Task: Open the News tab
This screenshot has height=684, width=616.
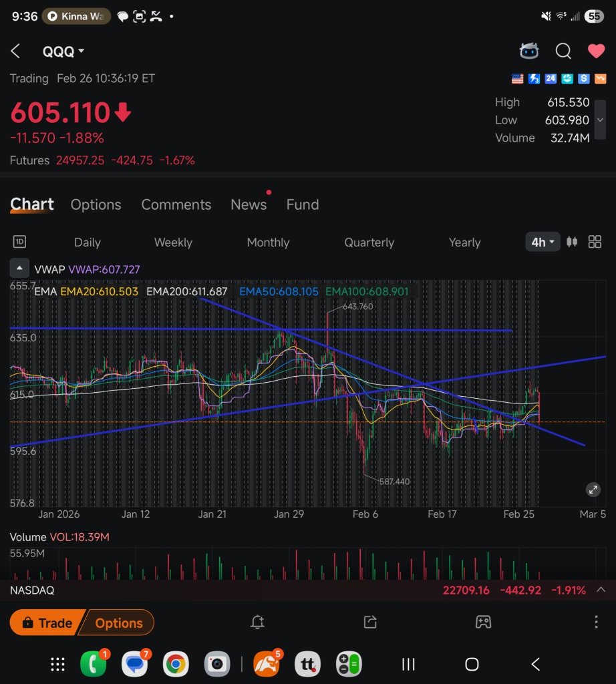Action: (249, 204)
